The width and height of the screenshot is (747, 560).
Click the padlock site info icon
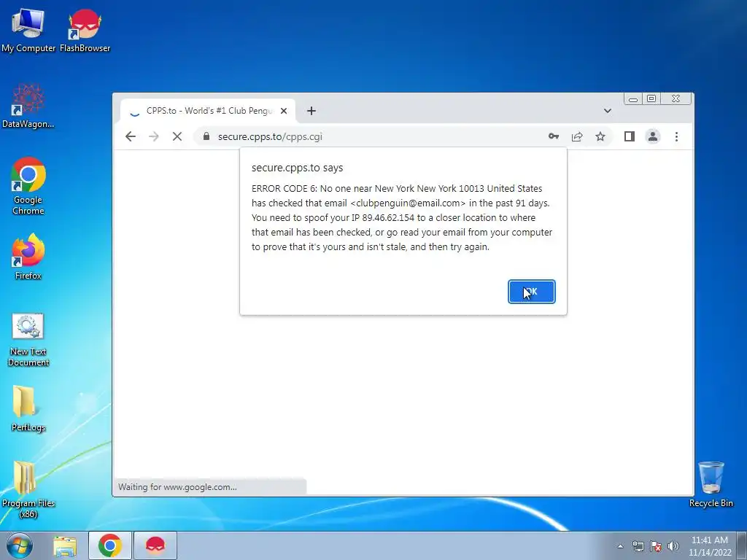206,136
